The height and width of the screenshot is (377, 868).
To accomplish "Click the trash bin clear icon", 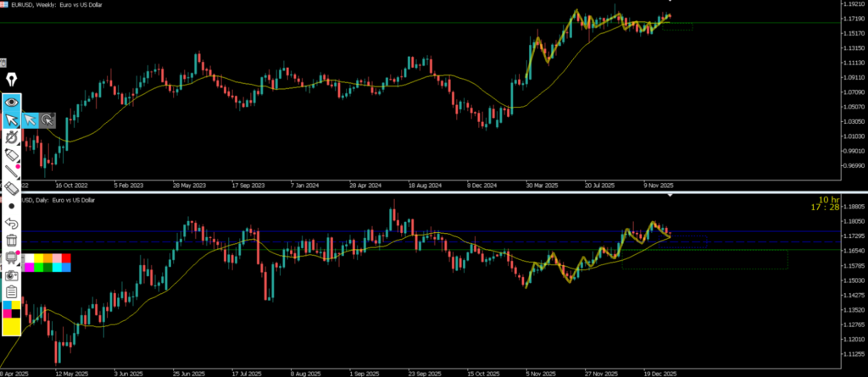I will 11,241.
